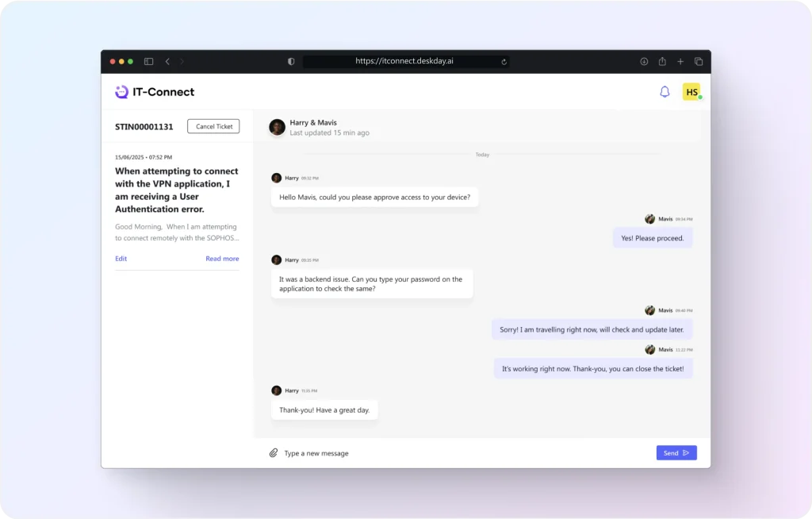Click the browser back arrow
Image resolution: width=812 pixels, height=519 pixels.
click(167, 62)
